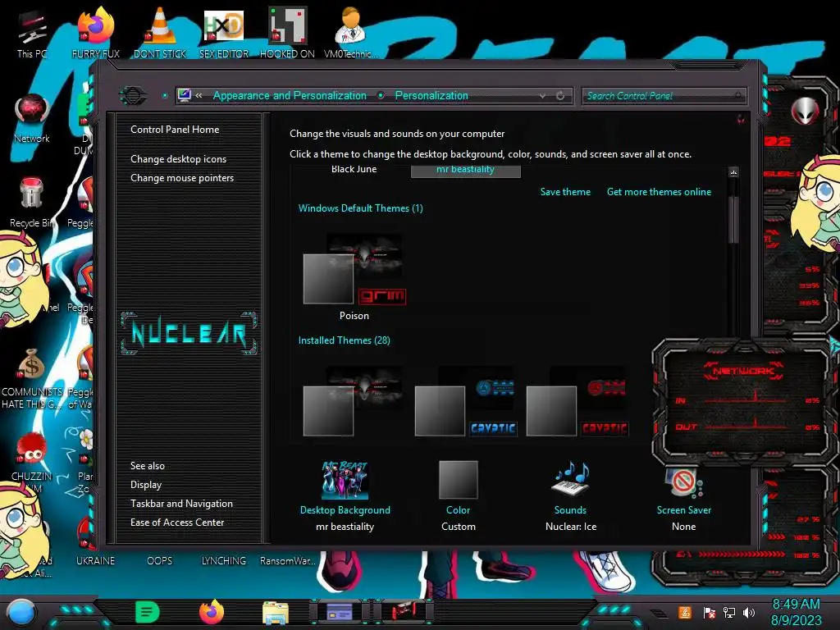
Task: Click the OOPS desktop shortcut label
Action: (x=160, y=561)
